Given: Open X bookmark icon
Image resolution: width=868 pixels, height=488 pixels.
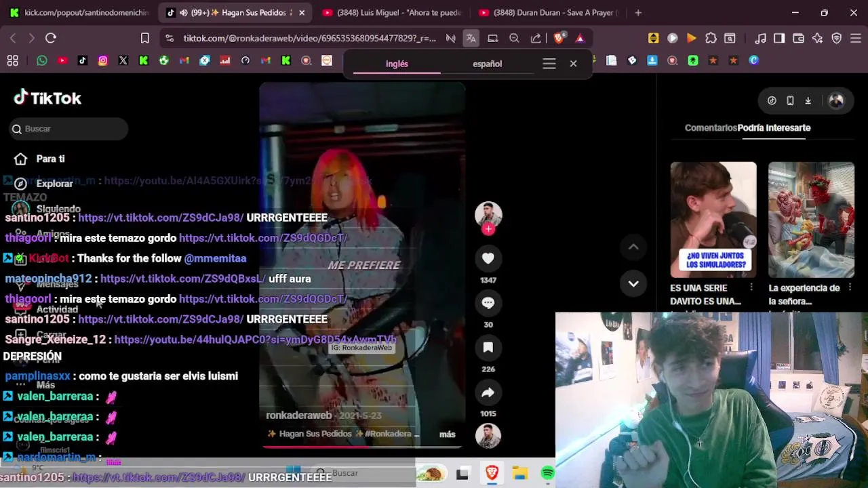Looking at the screenshot, I should 123,60.
